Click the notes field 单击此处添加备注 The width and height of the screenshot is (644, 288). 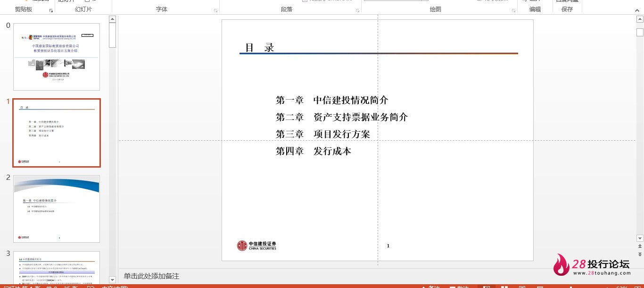(x=152, y=276)
